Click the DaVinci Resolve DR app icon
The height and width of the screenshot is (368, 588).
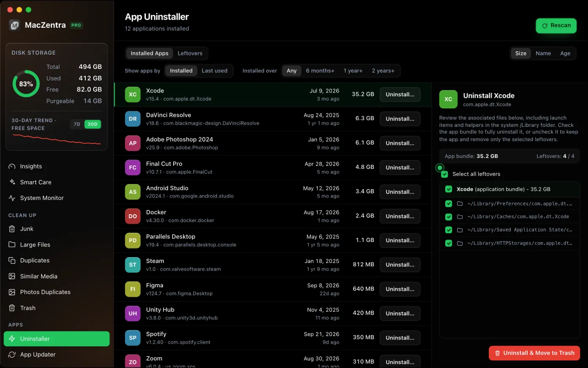pyautogui.click(x=133, y=119)
